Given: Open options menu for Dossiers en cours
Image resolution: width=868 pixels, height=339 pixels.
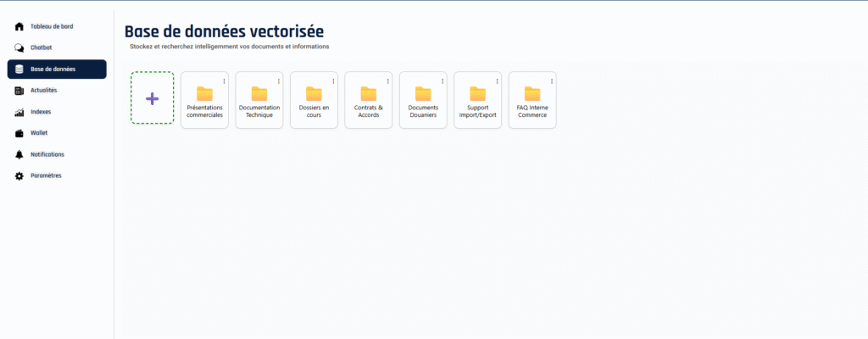Looking at the screenshot, I should coord(333,81).
